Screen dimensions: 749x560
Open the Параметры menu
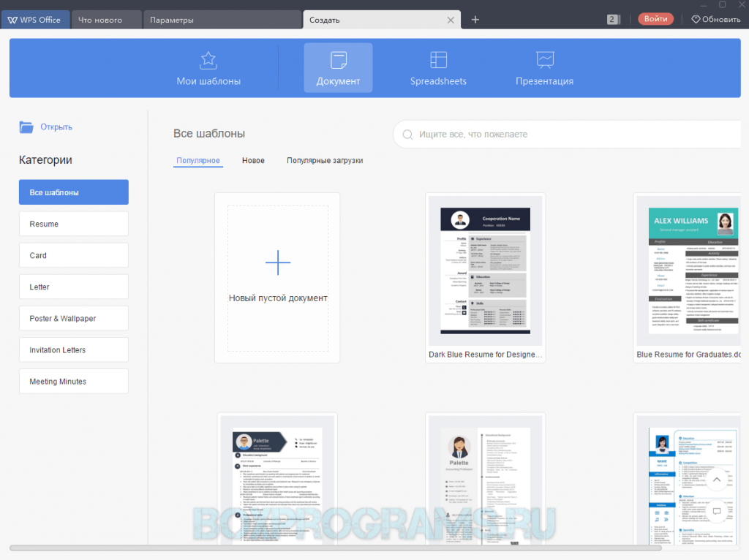tap(171, 20)
